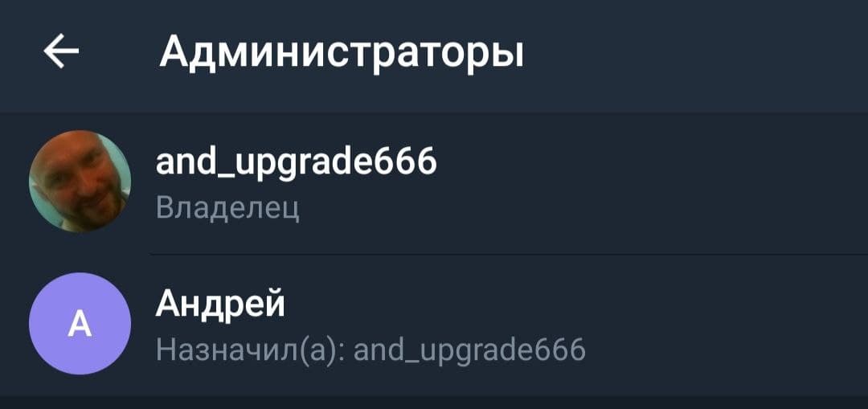The image size is (868, 409).
Task: Go back using the left arrow icon
Action: tap(61, 51)
